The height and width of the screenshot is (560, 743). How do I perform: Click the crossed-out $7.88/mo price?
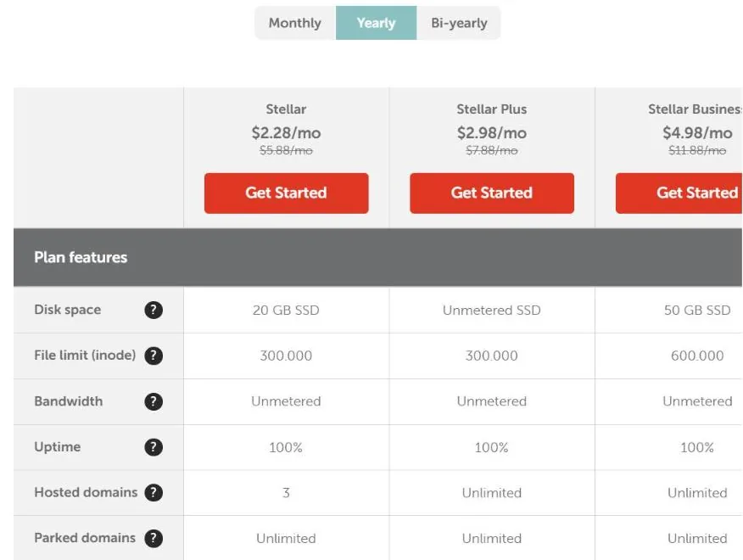point(492,151)
